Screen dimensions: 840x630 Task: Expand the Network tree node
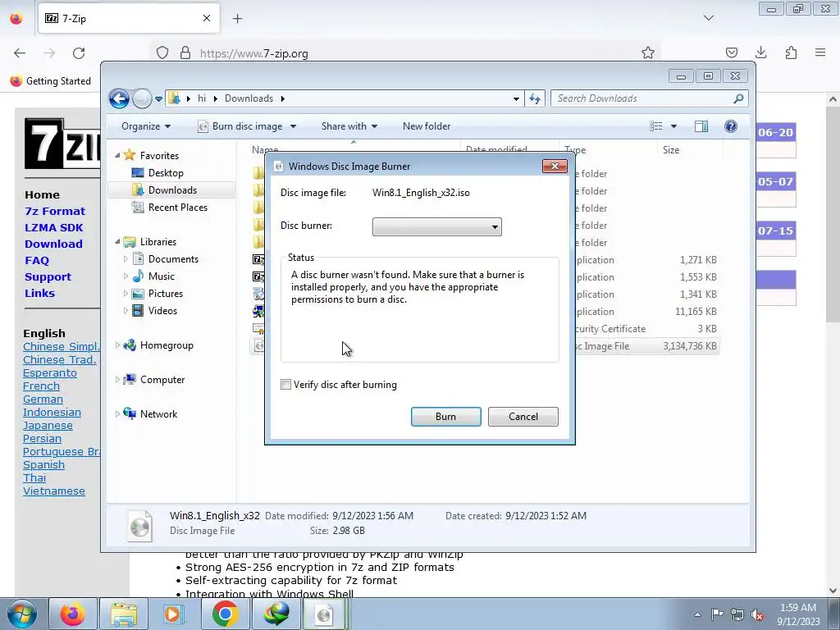(117, 414)
